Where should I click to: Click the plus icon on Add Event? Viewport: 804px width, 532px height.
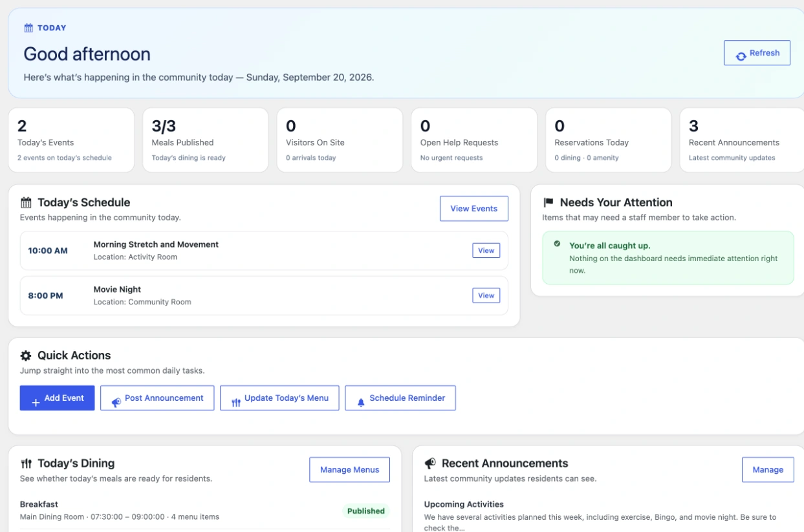36,402
